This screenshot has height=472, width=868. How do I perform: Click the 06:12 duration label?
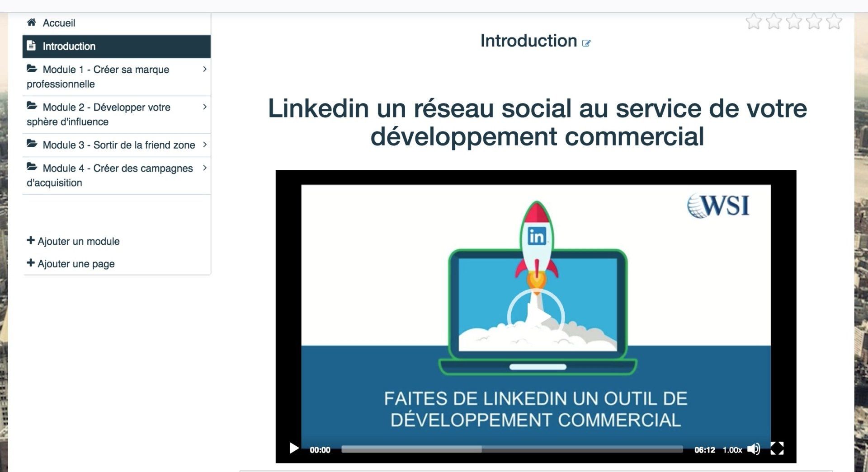[705, 450]
